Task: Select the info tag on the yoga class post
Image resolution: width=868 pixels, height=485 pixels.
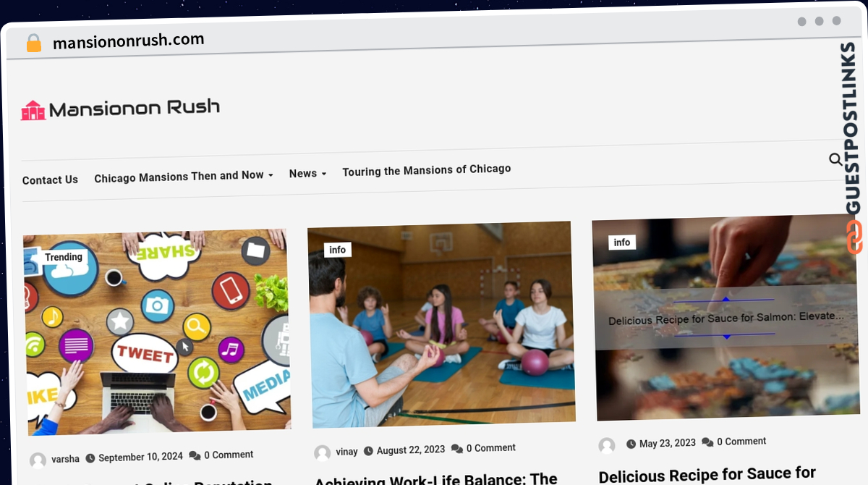Action: coord(338,250)
